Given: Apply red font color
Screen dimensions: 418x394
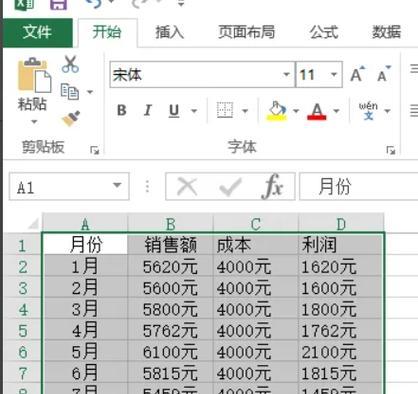Looking at the screenshot, I should click(317, 111).
